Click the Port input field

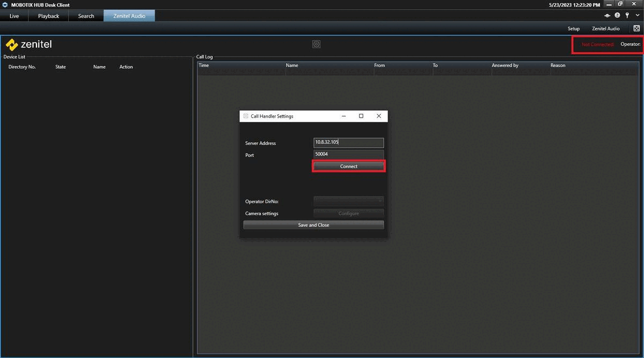pyautogui.click(x=348, y=154)
